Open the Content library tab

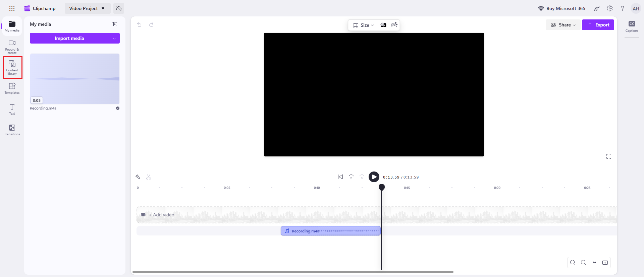(x=12, y=67)
